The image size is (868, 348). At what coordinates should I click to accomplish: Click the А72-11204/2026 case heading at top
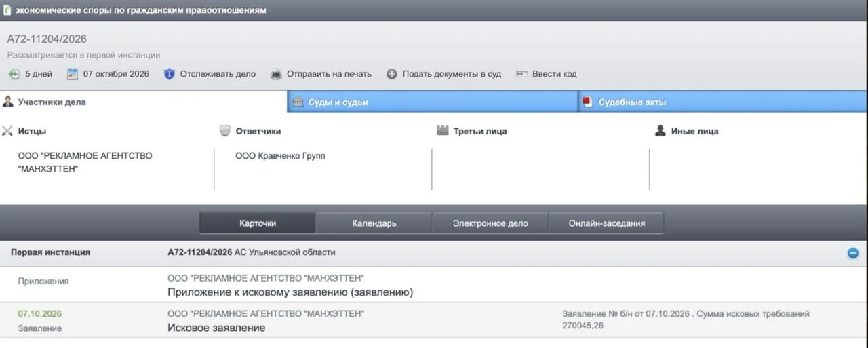coord(47,39)
